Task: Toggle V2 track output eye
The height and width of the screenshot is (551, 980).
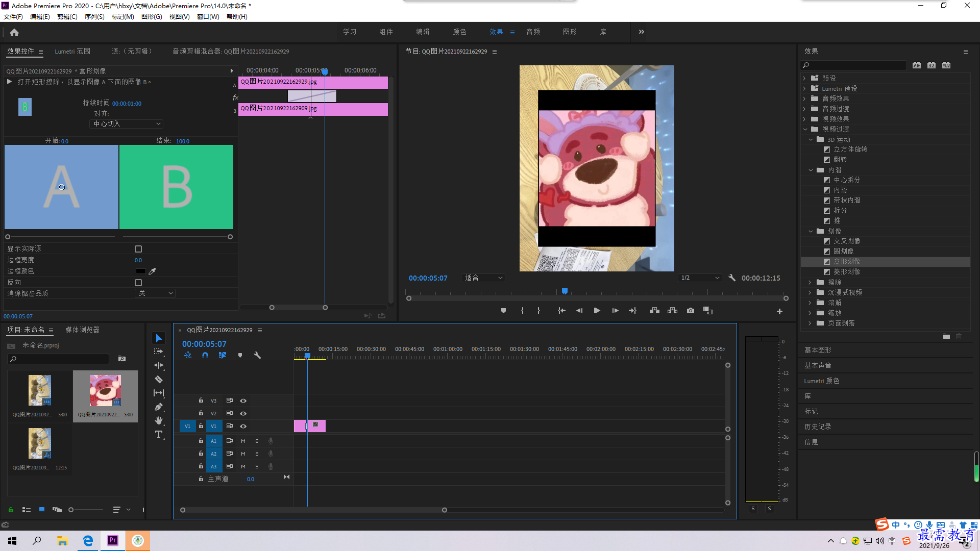Action: click(243, 414)
